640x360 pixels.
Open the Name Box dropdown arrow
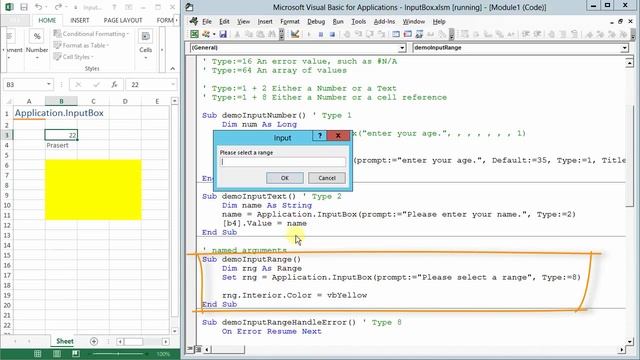[x=49, y=84]
